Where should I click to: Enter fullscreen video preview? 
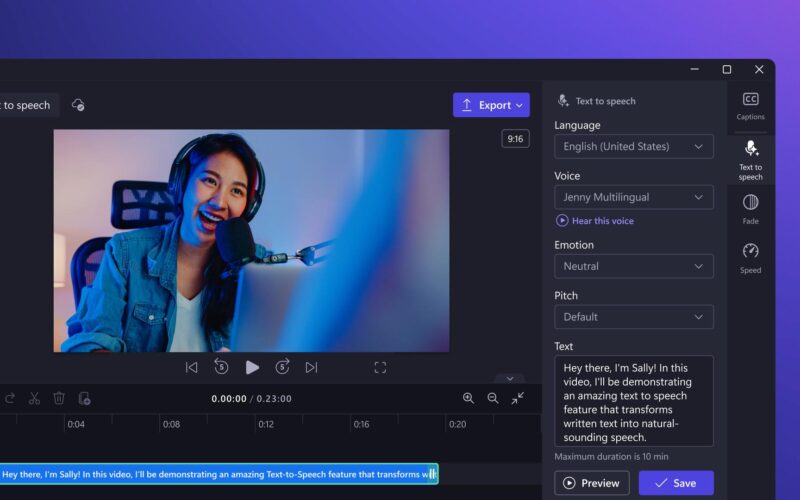(380, 368)
